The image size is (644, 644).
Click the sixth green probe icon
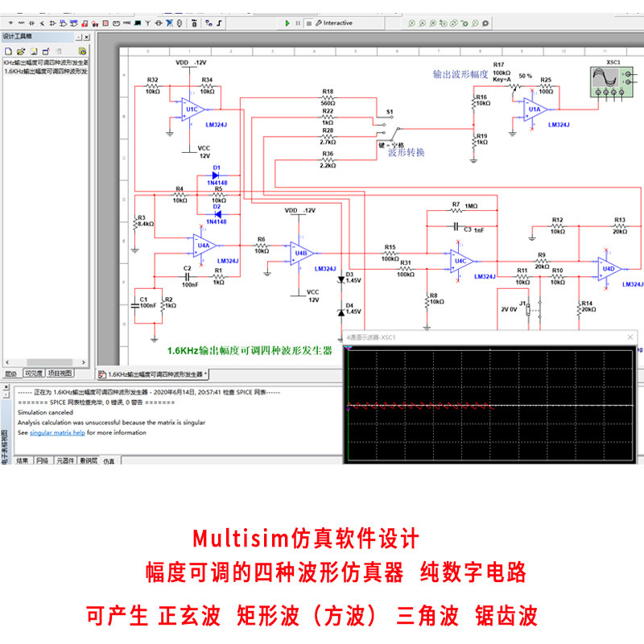pyautogui.click(x=464, y=23)
